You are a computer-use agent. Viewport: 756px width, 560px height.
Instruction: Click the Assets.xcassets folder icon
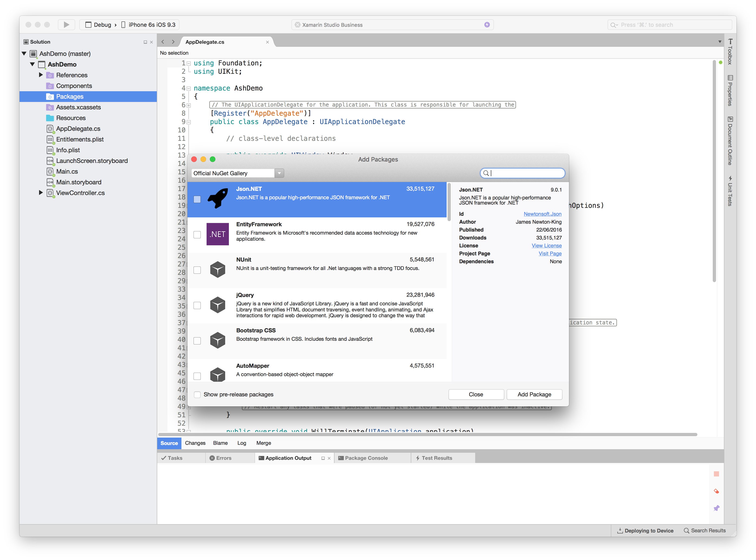click(50, 107)
